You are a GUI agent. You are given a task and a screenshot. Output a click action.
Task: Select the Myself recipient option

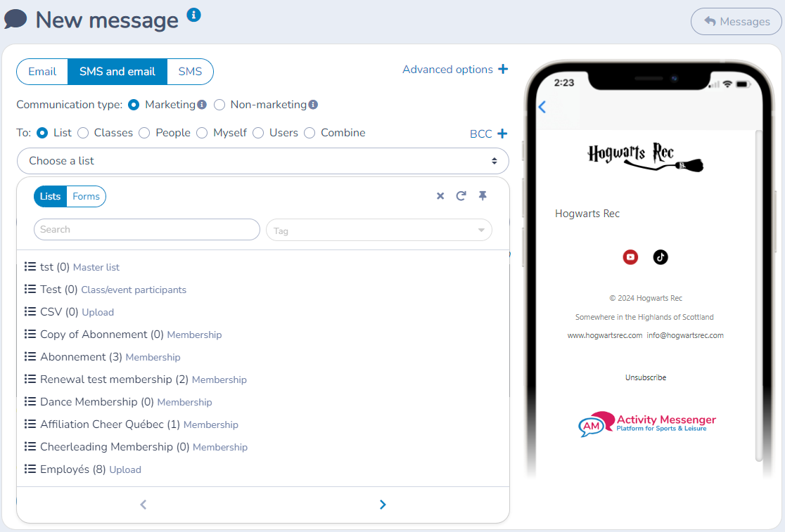pyautogui.click(x=202, y=133)
